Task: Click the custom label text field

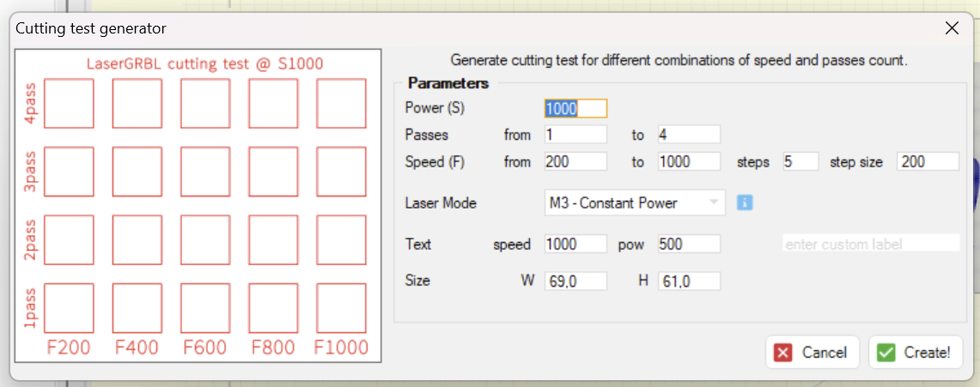Action: coord(870,245)
